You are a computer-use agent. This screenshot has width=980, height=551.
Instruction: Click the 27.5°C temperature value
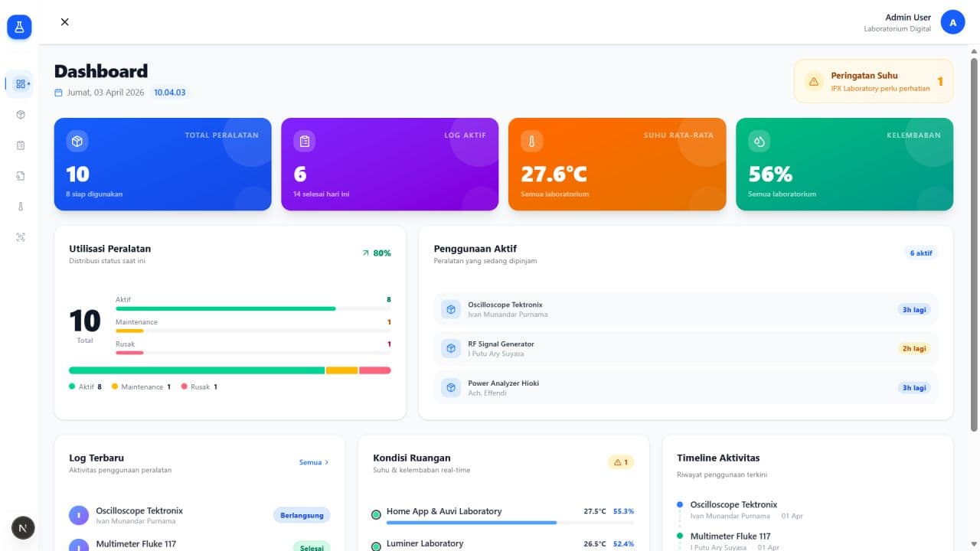point(595,511)
